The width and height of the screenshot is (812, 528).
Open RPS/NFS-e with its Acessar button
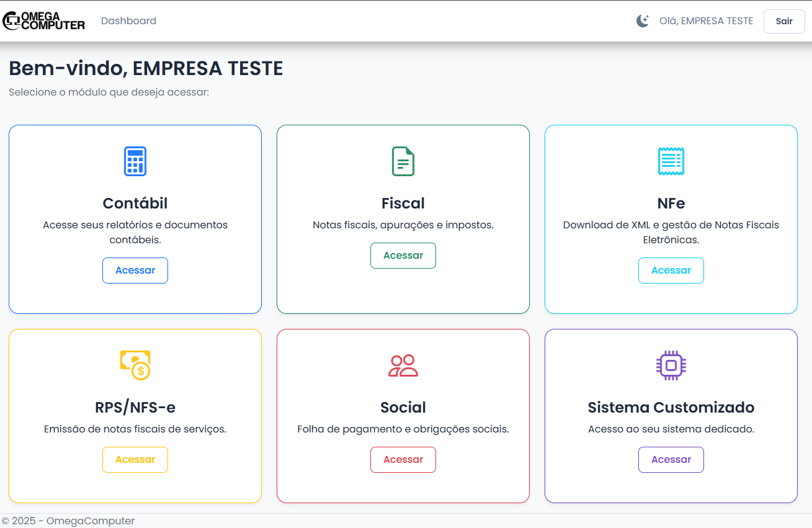[x=135, y=460]
